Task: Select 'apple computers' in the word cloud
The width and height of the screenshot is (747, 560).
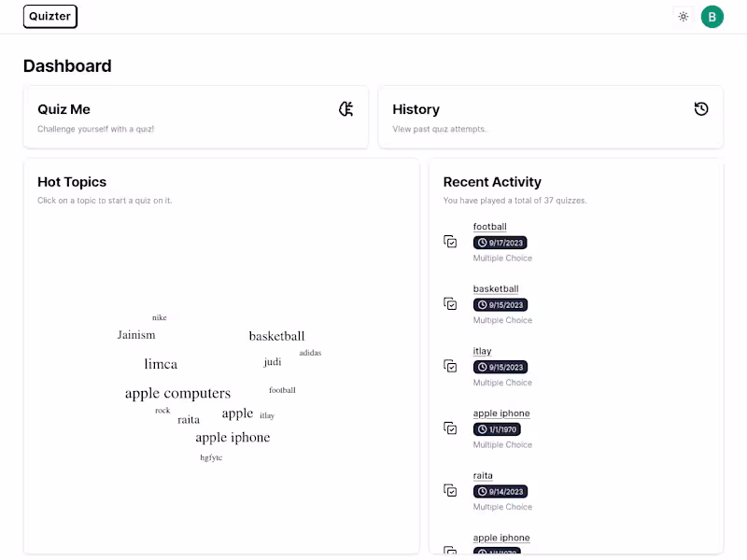Action: click(177, 393)
